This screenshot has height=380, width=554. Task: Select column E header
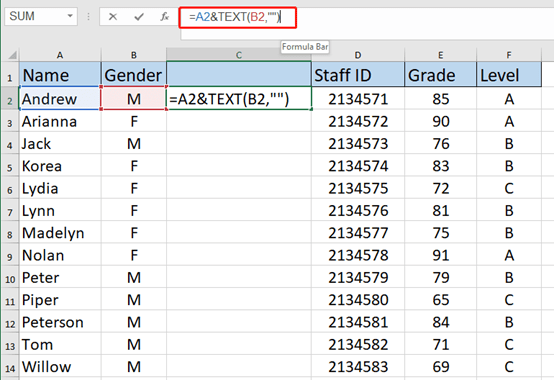coord(441,55)
